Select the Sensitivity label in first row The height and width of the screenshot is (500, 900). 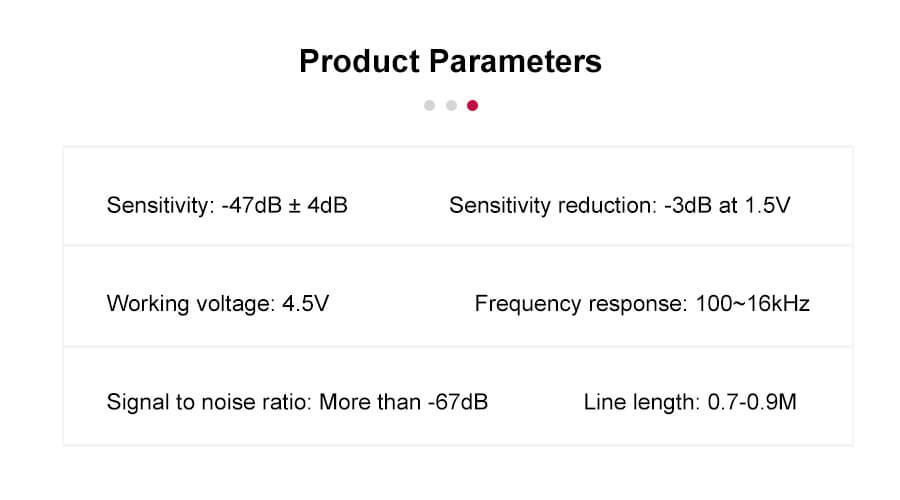161,206
